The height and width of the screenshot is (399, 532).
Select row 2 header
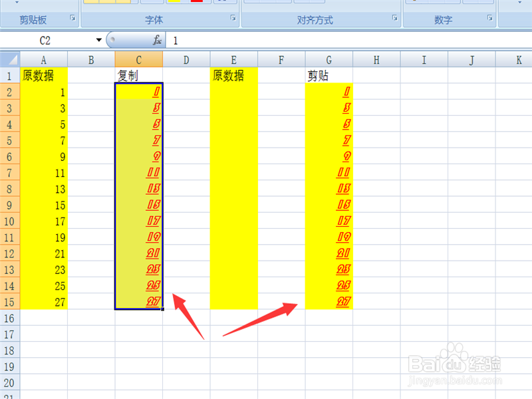[10, 92]
